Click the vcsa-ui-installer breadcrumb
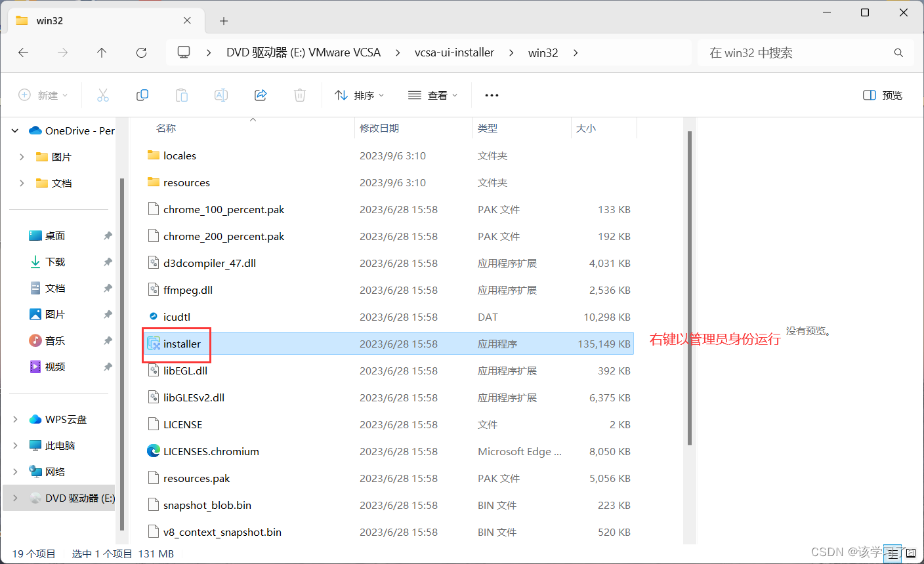 (x=454, y=52)
